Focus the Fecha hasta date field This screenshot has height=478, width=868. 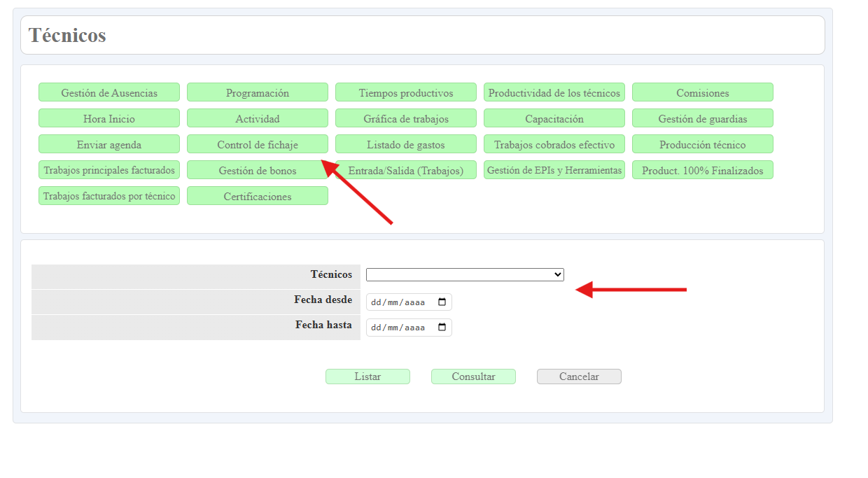click(x=399, y=328)
